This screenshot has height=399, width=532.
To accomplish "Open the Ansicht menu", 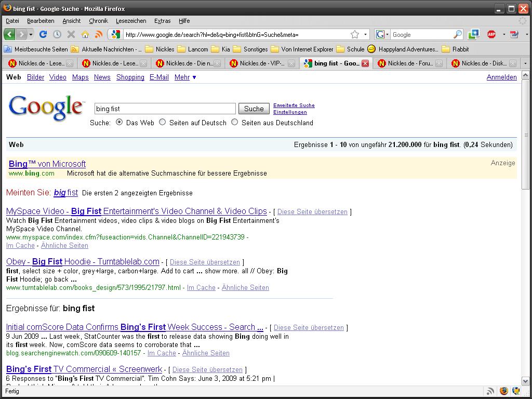I will coord(72,21).
